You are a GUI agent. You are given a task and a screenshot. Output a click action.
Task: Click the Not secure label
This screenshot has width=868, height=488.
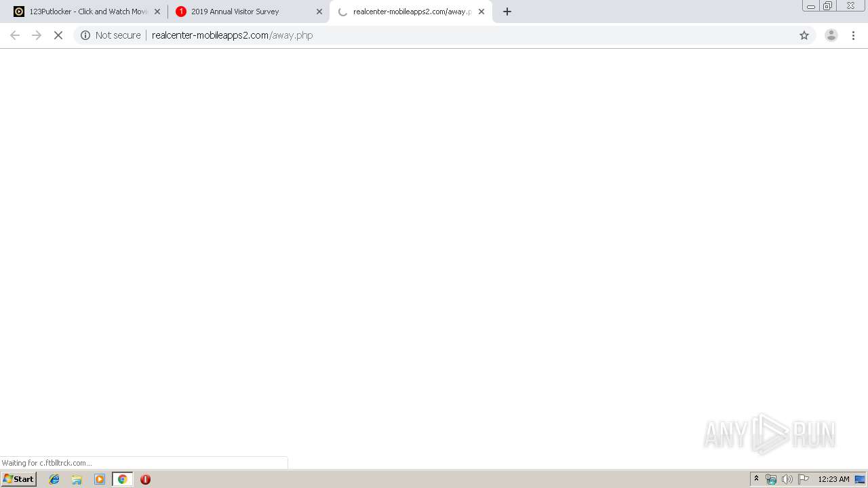point(118,35)
